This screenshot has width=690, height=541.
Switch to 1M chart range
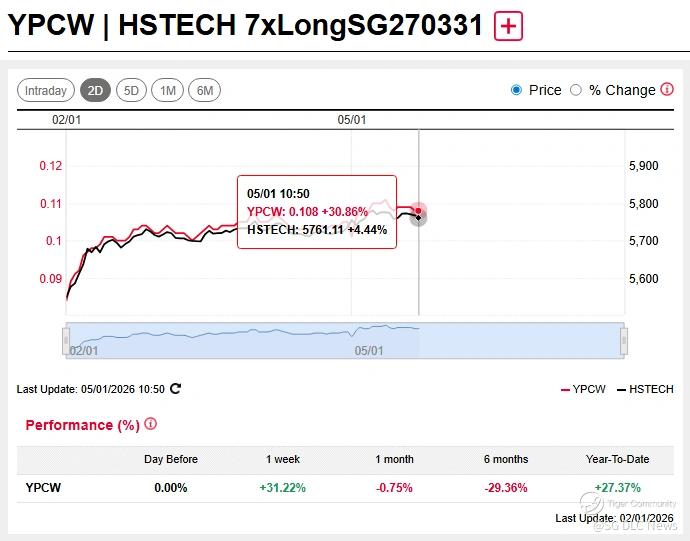click(167, 90)
